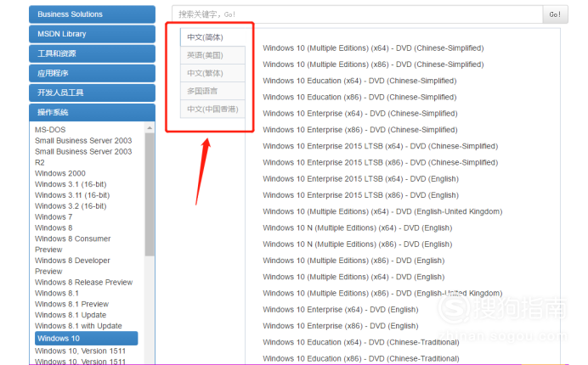Open Enterprise 2015 LTSB (x86) DVD (English)

click(361, 195)
